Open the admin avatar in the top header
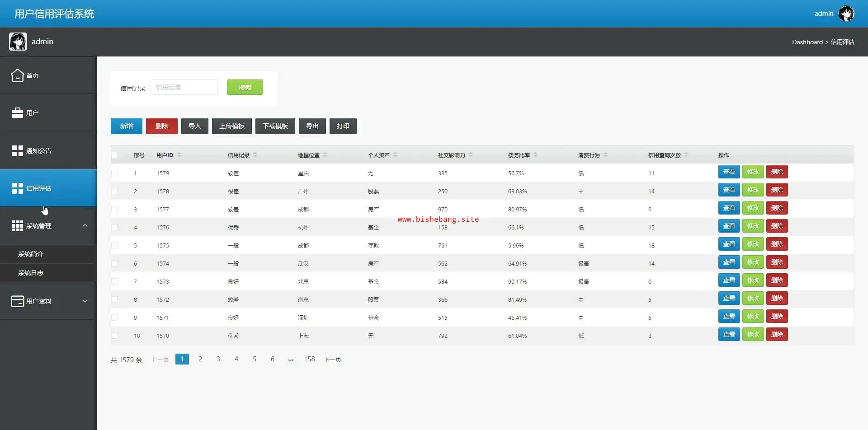868x430 pixels. [x=846, y=14]
